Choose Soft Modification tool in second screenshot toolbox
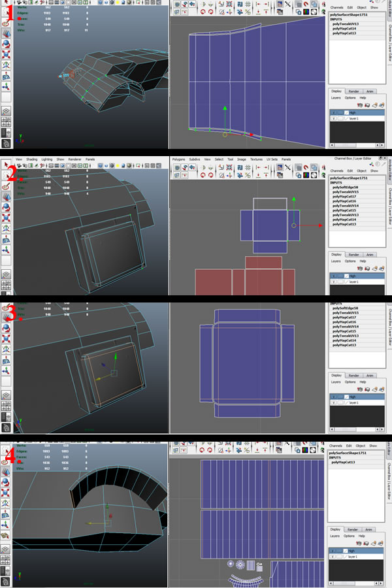Image resolution: width=392 pixels, height=588 pixels. click(x=6, y=239)
